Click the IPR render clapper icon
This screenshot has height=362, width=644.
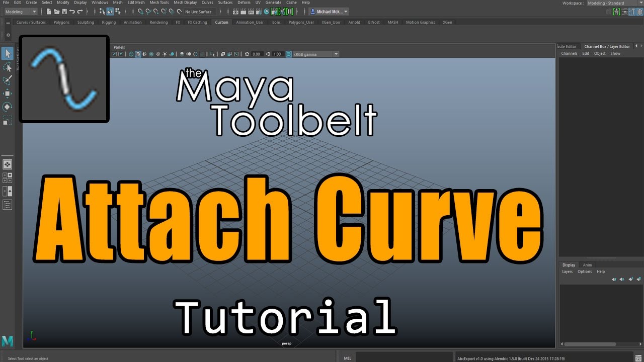(x=251, y=12)
